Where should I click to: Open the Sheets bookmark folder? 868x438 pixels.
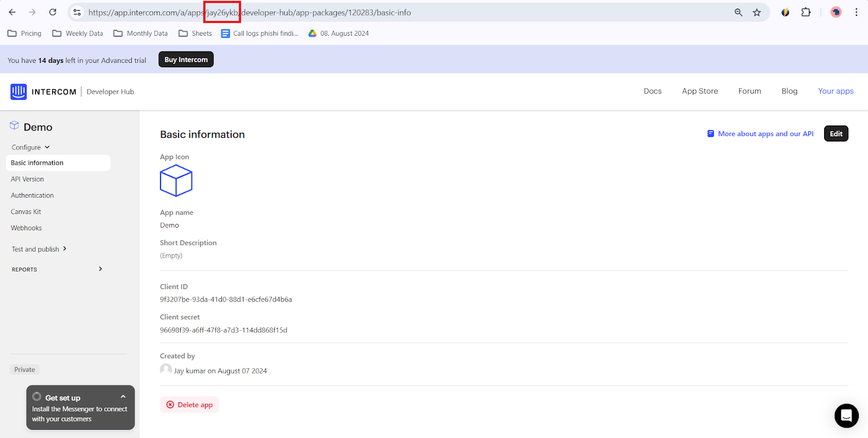(195, 33)
